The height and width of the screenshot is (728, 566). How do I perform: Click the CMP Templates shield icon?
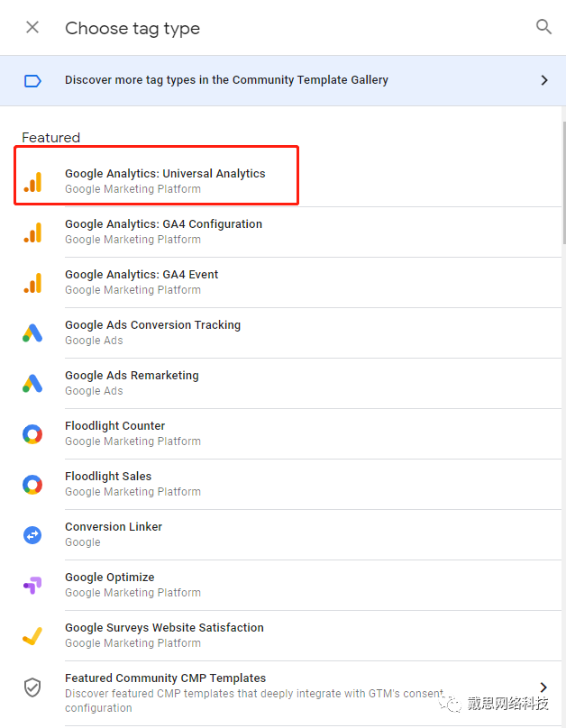point(32,687)
